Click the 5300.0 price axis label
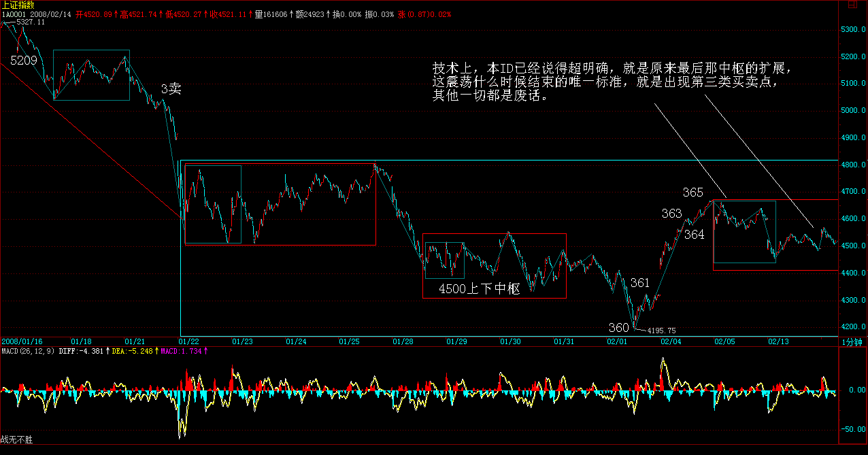 point(852,30)
